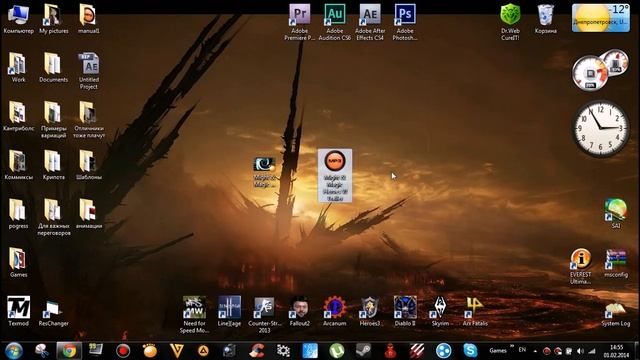The image size is (640, 360).
Task: Click red record button in taskbar
Action: (x=123, y=351)
